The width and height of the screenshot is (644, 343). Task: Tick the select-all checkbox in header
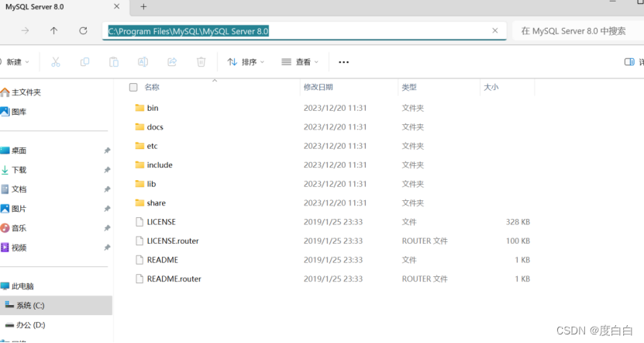(x=133, y=87)
